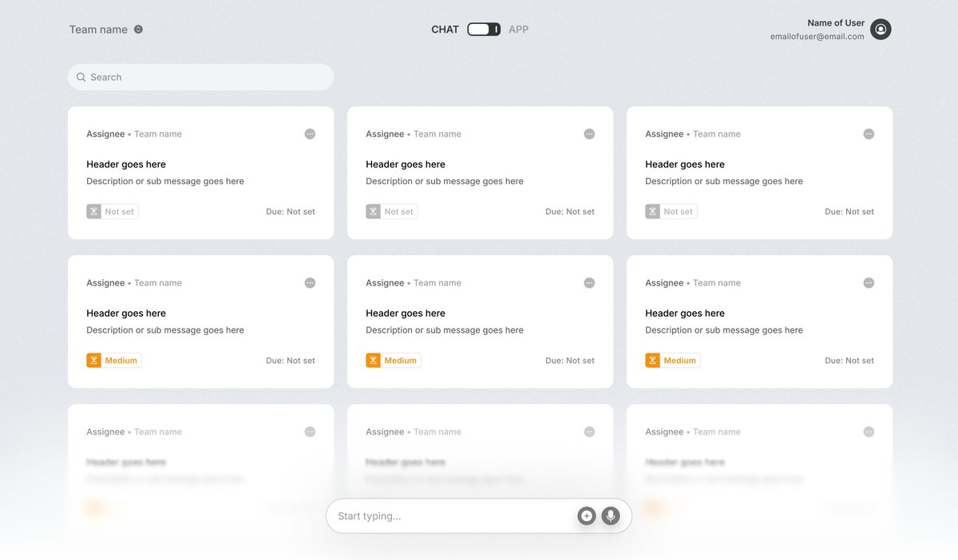Screen dimensions: 958x560
Task: Toggle the CHAT/APP mode switch
Action: coord(484,30)
